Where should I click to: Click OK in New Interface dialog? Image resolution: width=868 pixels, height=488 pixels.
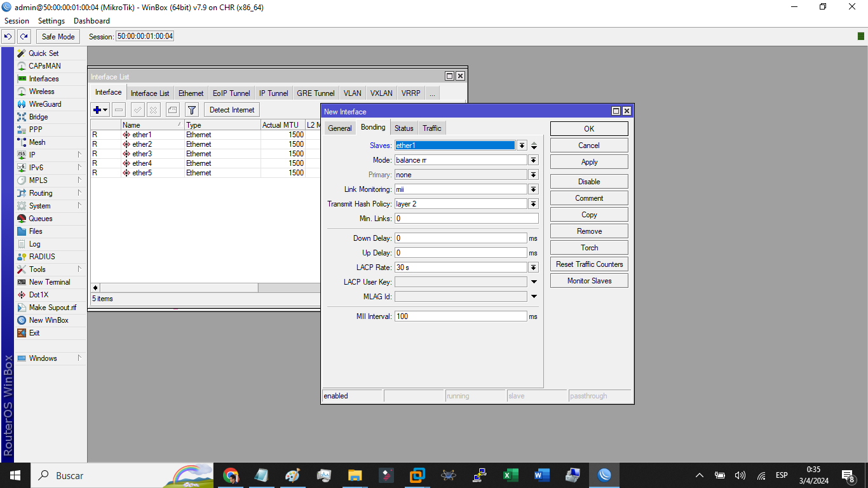(x=589, y=129)
